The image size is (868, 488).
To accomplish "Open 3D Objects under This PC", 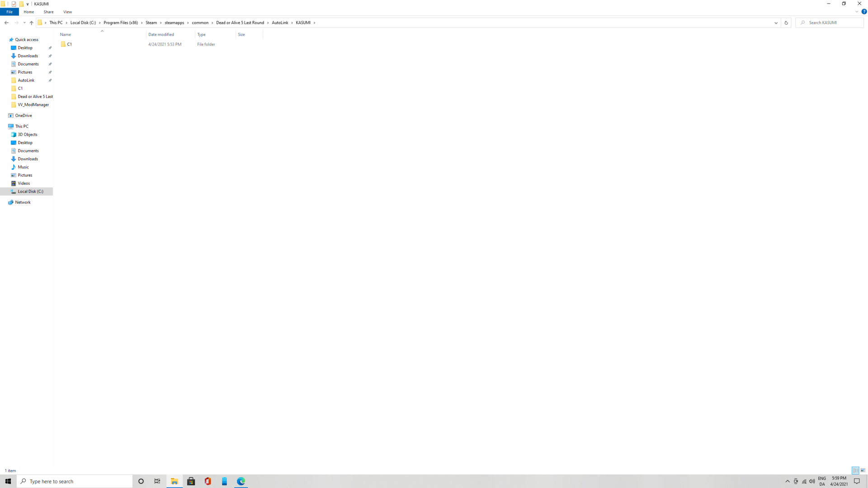I will [x=28, y=135].
